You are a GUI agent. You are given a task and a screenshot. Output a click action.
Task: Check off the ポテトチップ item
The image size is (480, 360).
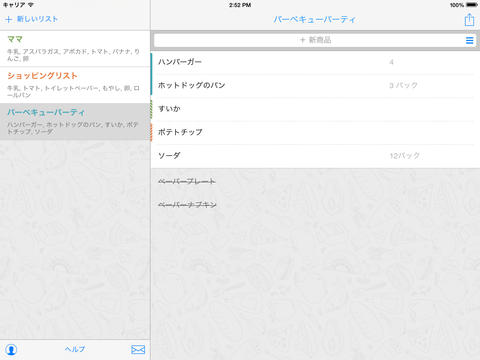pos(315,132)
